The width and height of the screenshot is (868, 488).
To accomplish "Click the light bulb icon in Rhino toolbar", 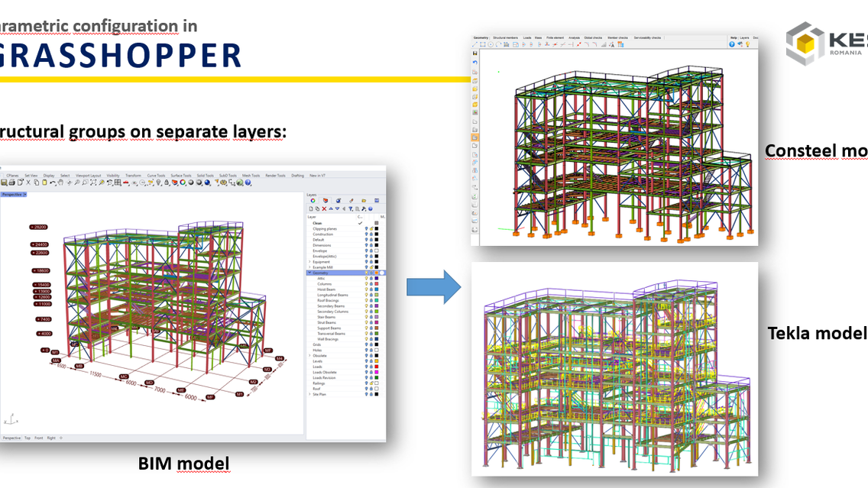I will tap(158, 182).
